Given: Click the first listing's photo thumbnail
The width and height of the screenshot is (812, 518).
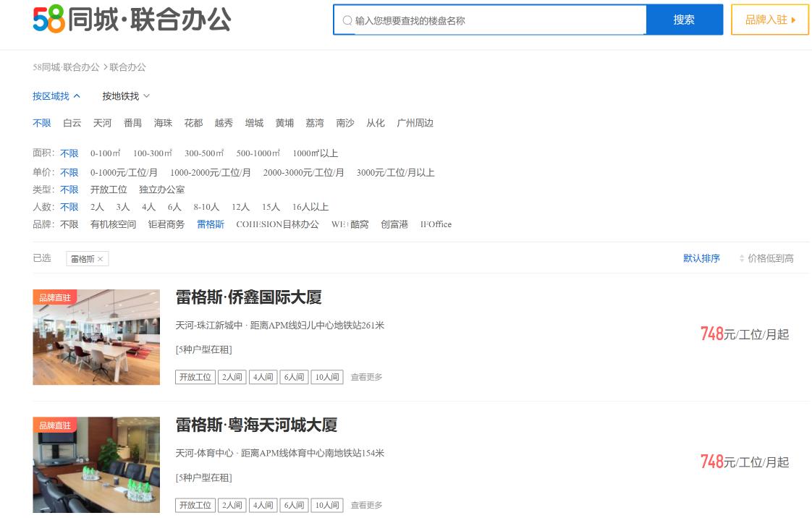Looking at the screenshot, I should tap(96, 337).
